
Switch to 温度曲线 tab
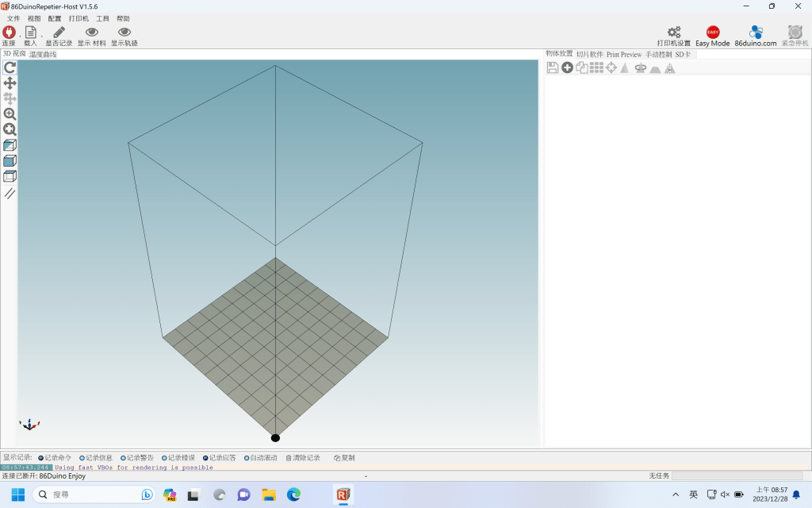(x=43, y=55)
